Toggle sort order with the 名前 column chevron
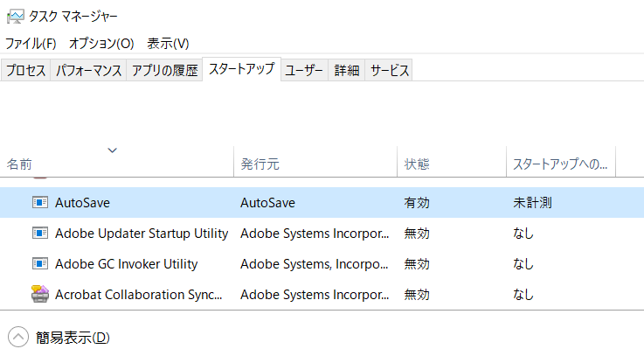644x356 pixels. 112,150
